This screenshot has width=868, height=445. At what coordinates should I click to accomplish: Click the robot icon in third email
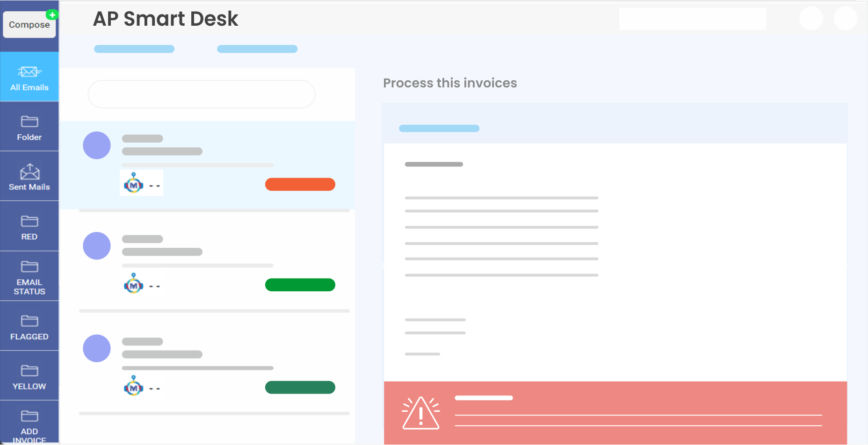[x=134, y=386]
